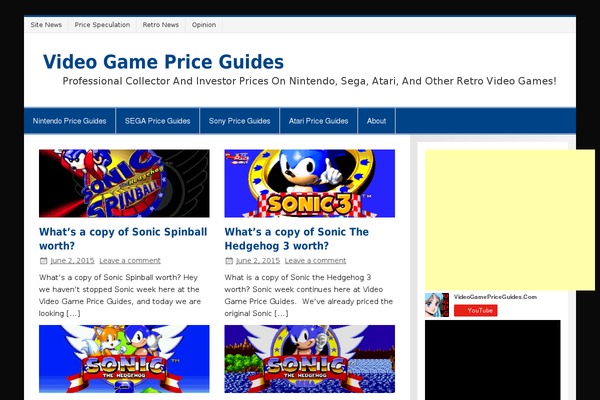The image size is (600, 400).
Task: Open 'What's a copy of Sonic Spinball worth?' headline
Action: tap(123, 239)
